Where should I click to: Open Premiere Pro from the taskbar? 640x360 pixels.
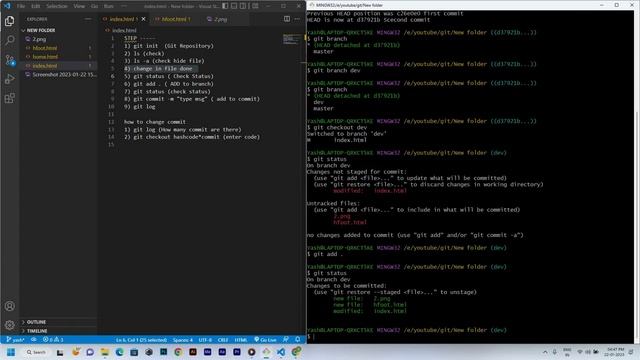[237, 352]
